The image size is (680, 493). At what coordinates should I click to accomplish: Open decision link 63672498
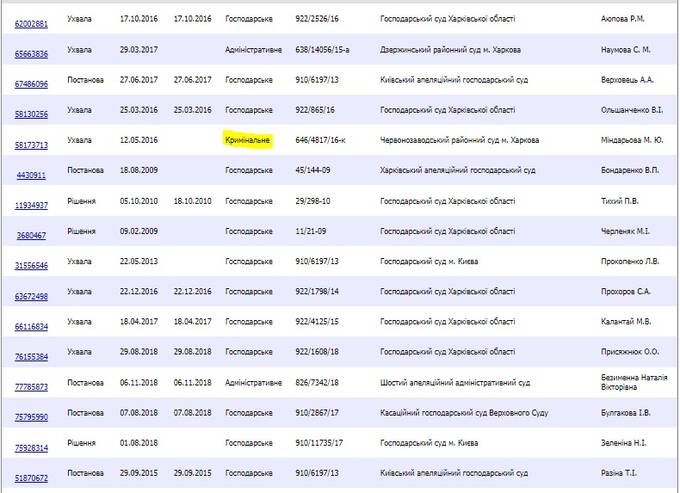click(x=30, y=294)
